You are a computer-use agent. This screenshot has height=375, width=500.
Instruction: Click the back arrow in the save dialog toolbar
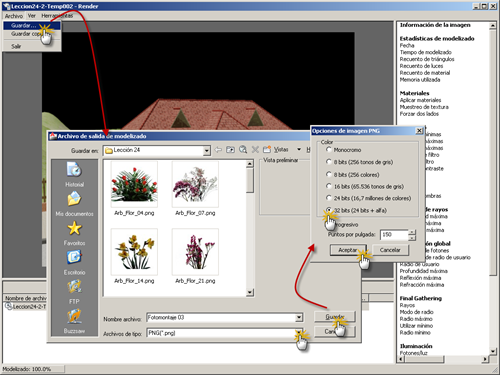(218, 150)
